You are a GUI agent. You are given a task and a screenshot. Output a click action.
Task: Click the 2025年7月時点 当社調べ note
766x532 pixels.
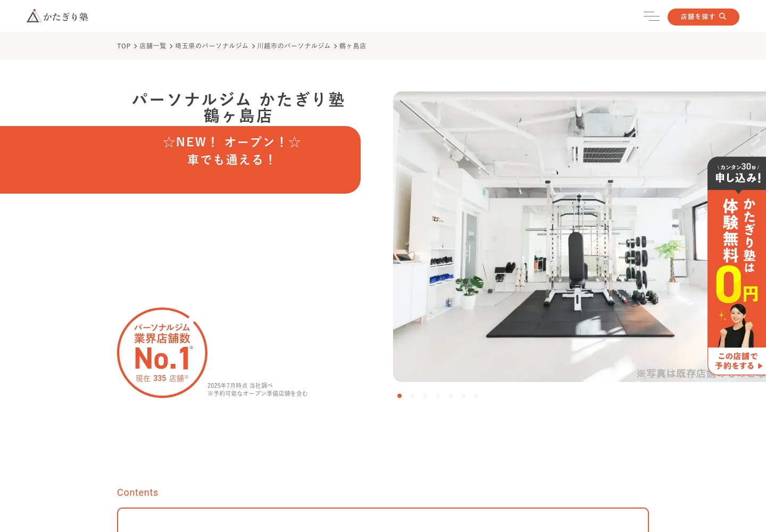tap(240, 386)
